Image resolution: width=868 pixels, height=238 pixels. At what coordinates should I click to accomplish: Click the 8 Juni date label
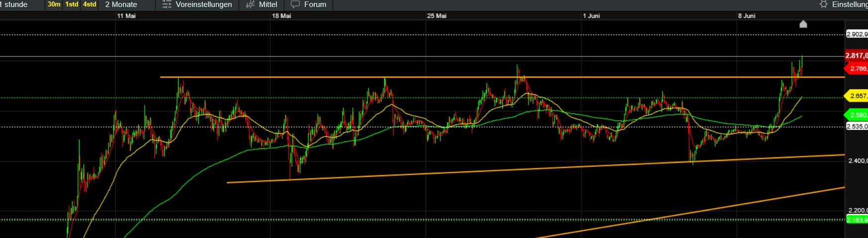747,16
